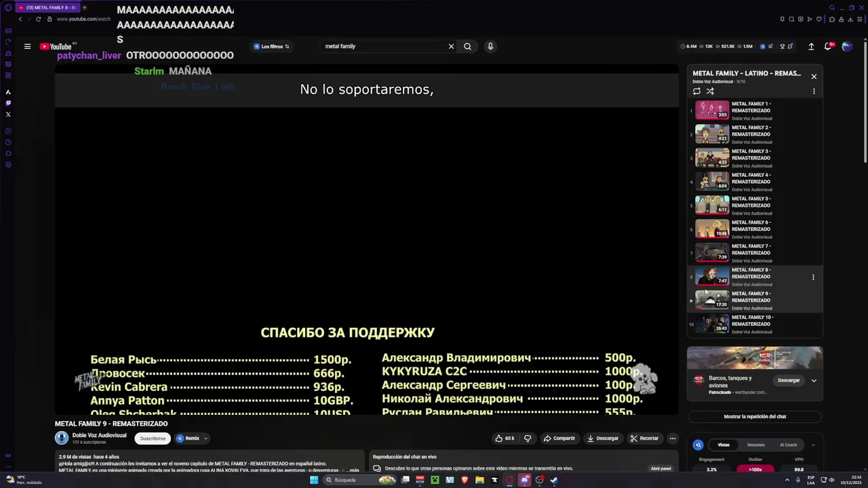Open the Remix dropdown
This screenshot has width=868, height=488.
192,439
